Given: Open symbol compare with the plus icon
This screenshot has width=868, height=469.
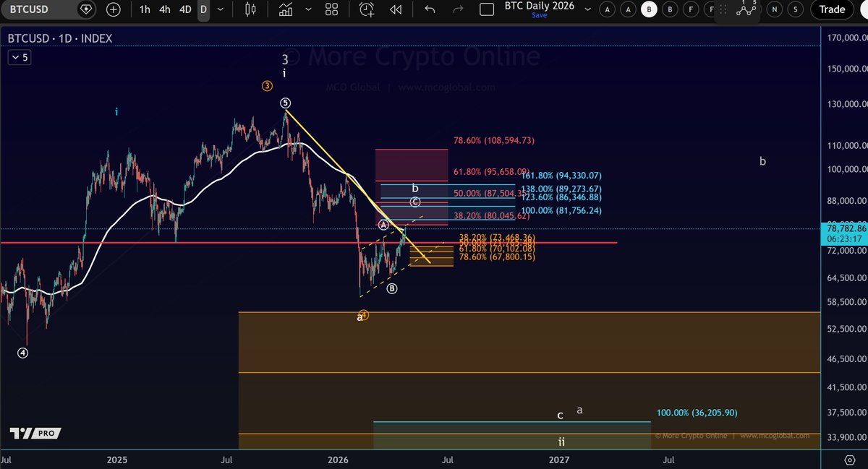Looking at the screenshot, I should (113, 9).
